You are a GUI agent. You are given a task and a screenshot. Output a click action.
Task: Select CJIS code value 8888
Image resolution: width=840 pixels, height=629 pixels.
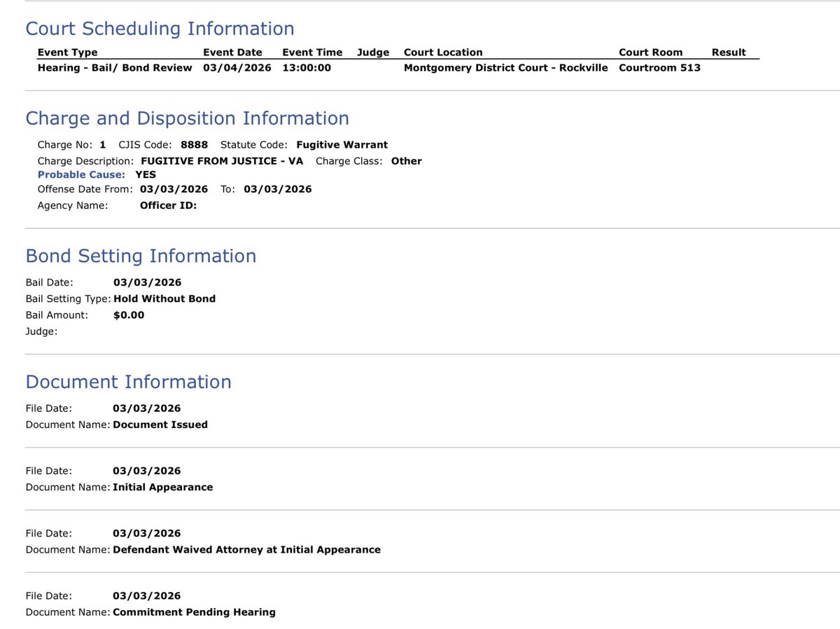pos(194,145)
